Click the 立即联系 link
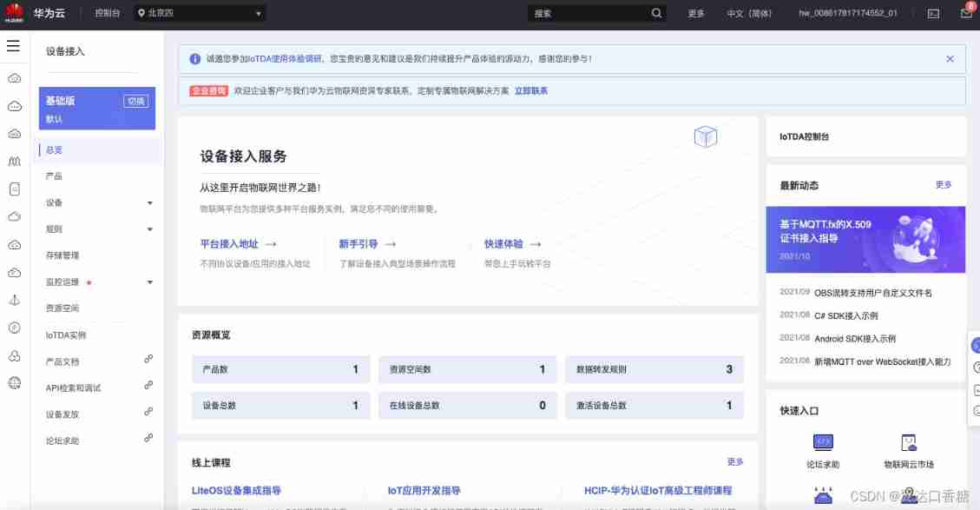Viewport: 980px width, 510px height. click(x=530, y=90)
